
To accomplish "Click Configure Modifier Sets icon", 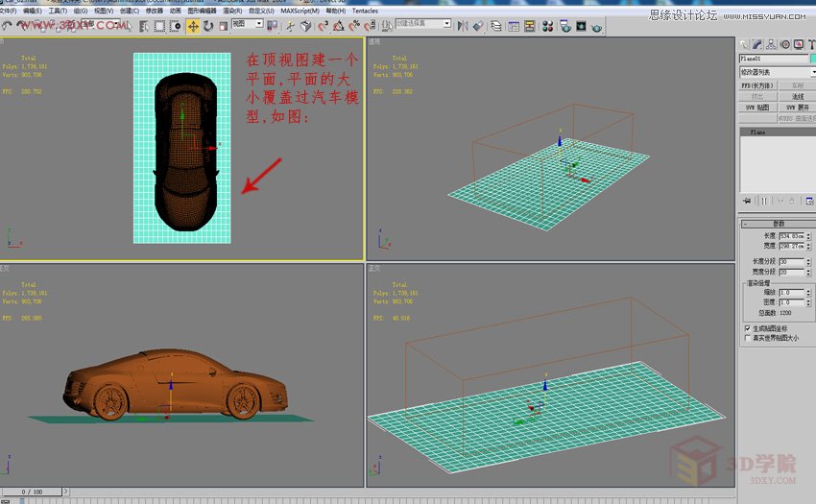I will click(809, 201).
